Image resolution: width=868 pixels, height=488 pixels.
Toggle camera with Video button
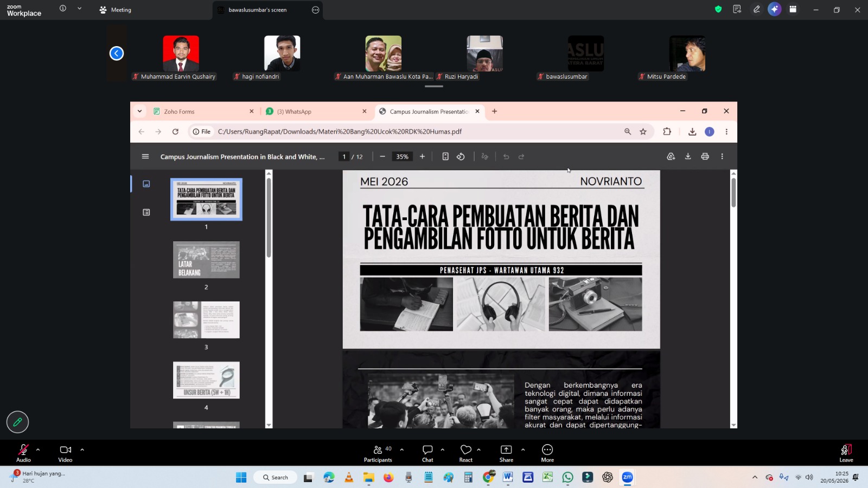pyautogui.click(x=66, y=453)
